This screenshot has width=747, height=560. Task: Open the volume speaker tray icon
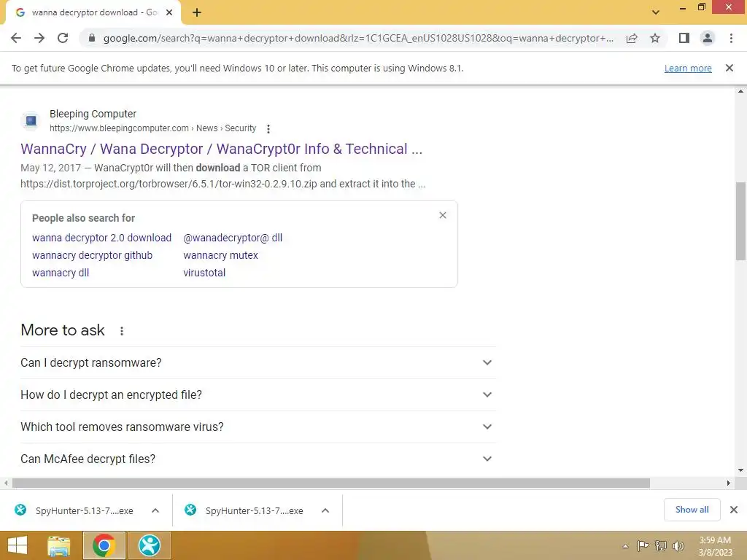point(678,545)
